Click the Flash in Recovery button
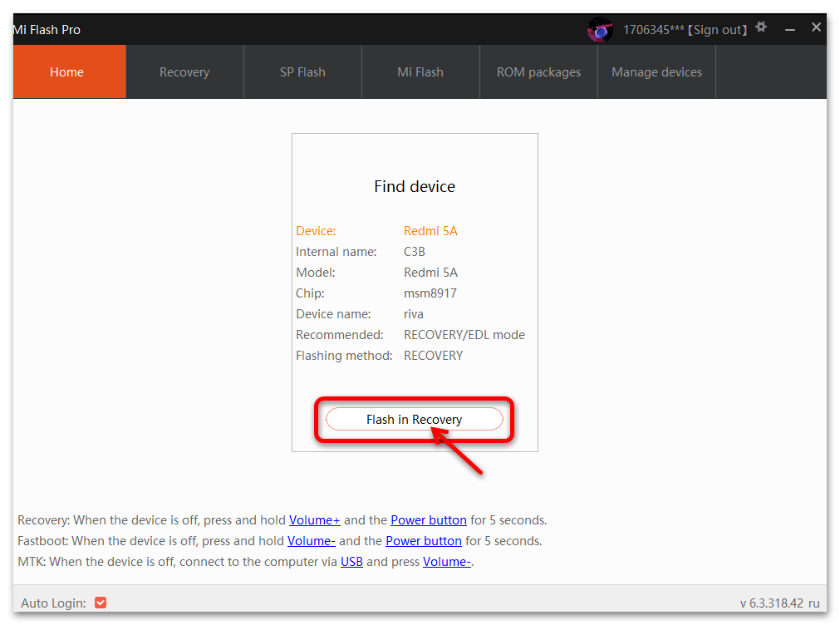Viewport: 840px width, 625px height. [x=414, y=419]
